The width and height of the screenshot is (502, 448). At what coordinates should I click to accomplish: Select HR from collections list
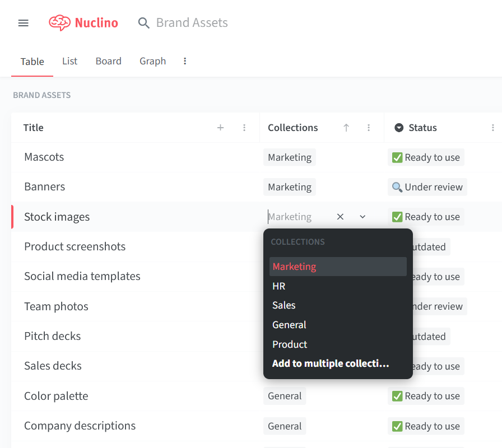[x=279, y=286]
